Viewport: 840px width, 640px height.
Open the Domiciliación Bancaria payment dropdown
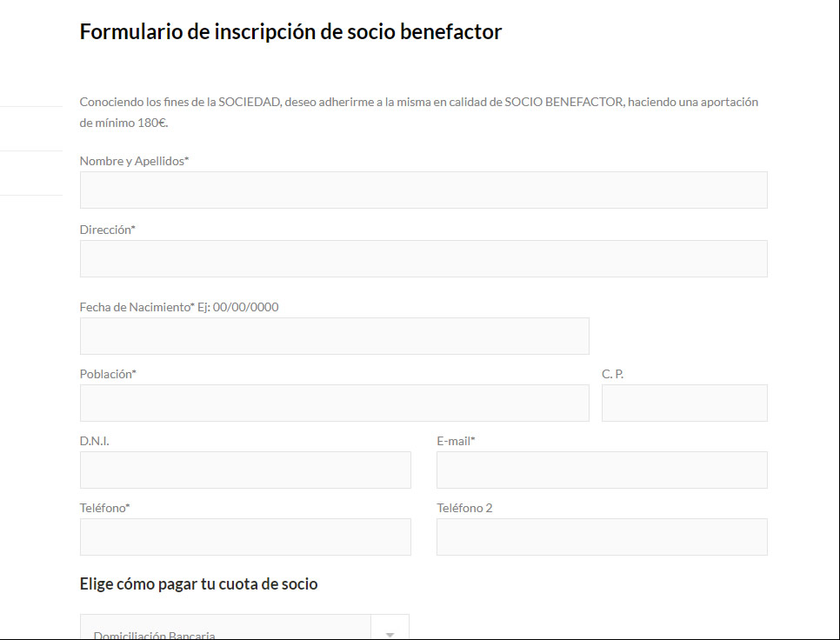(x=226, y=631)
